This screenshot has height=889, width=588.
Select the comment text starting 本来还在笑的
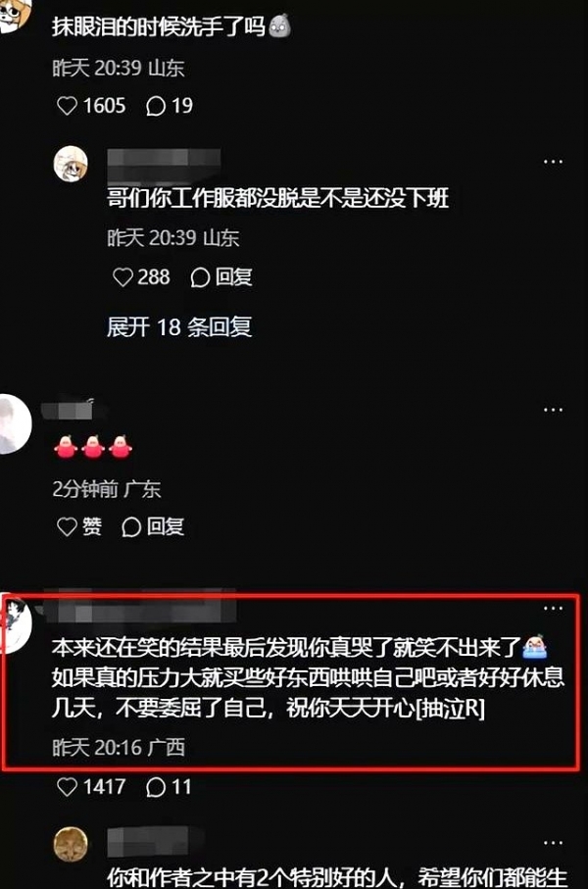click(308, 677)
